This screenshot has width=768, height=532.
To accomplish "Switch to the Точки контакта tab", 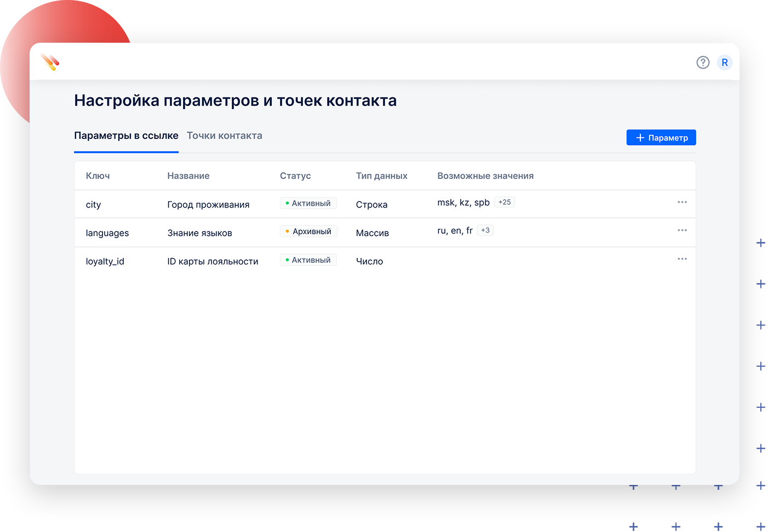I will (x=225, y=136).
